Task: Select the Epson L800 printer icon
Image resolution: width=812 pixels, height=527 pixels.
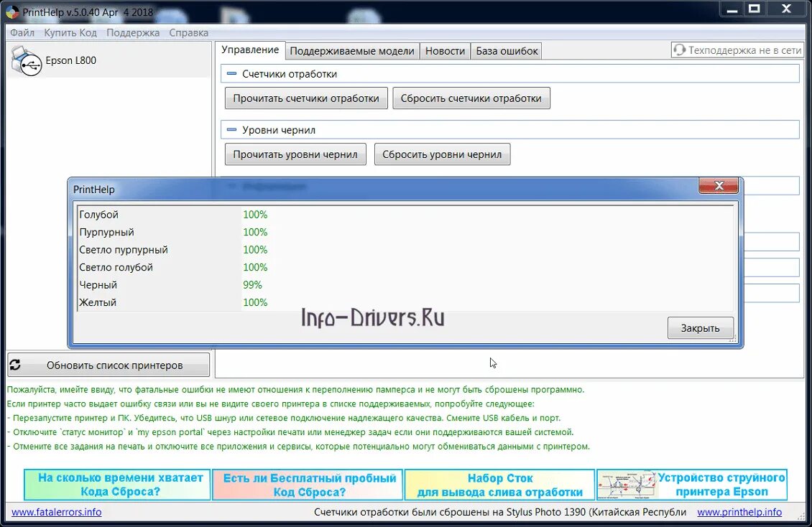Action: (x=26, y=60)
